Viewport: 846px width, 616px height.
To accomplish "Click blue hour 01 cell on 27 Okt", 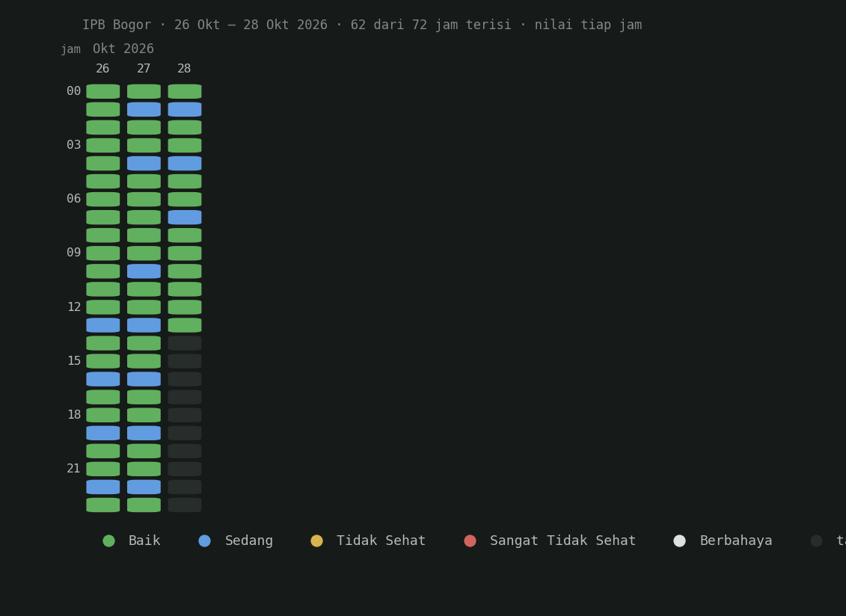I will [144, 109].
